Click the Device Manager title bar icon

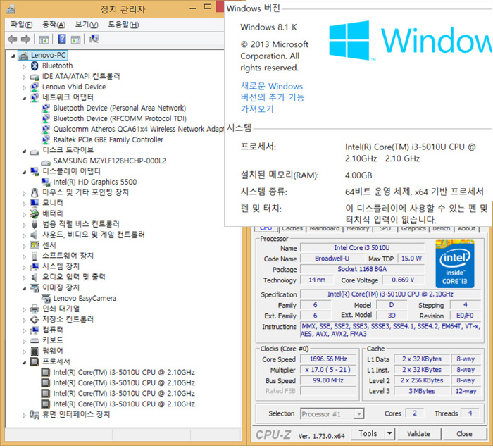(11, 9)
